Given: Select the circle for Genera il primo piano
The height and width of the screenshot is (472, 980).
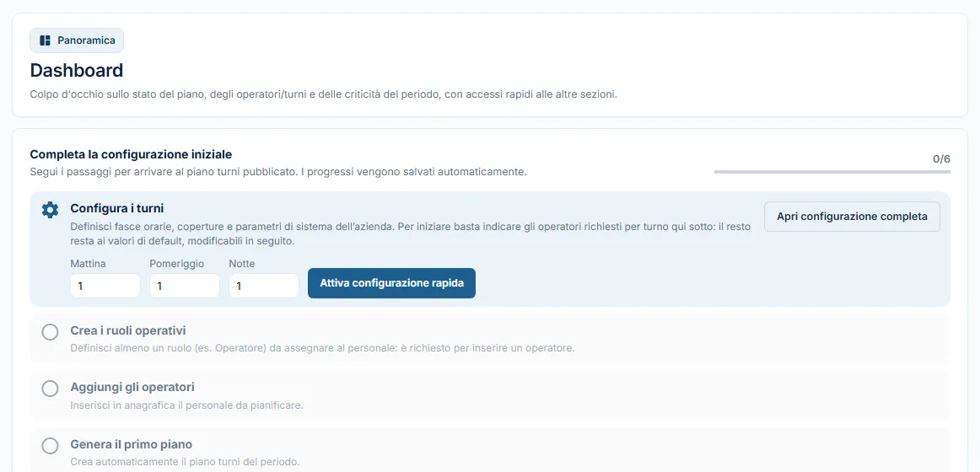Looking at the screenshot, I should [50, 446].
